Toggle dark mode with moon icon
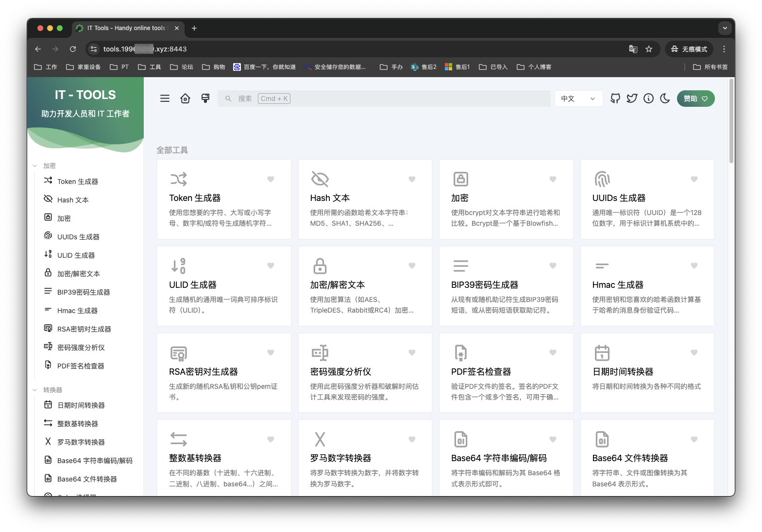The image size is (762, 532). click(665, 99)
